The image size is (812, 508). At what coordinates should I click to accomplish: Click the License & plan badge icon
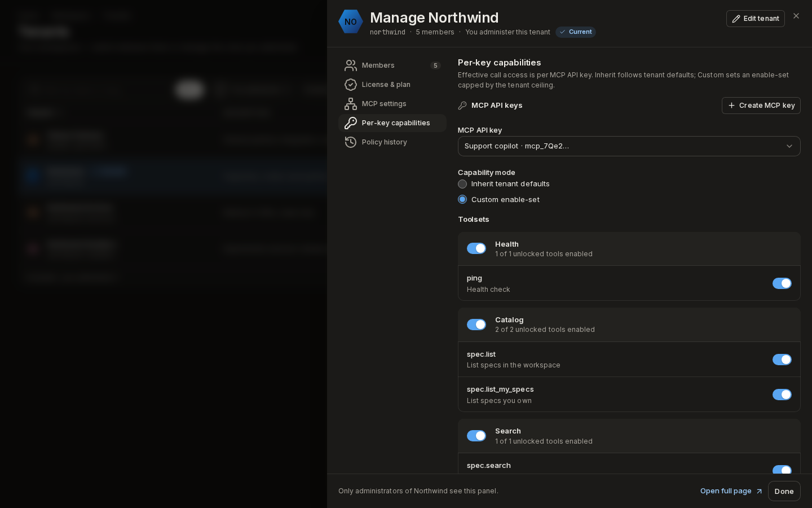351,85
